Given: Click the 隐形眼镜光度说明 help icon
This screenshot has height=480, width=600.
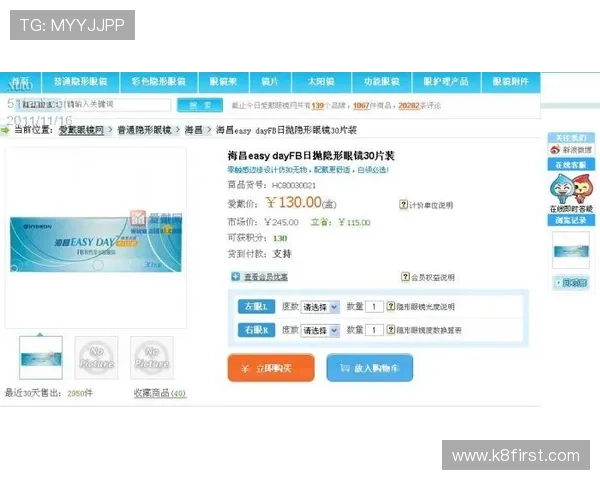Looking at the screenshot, I should [x=390, y=306].
